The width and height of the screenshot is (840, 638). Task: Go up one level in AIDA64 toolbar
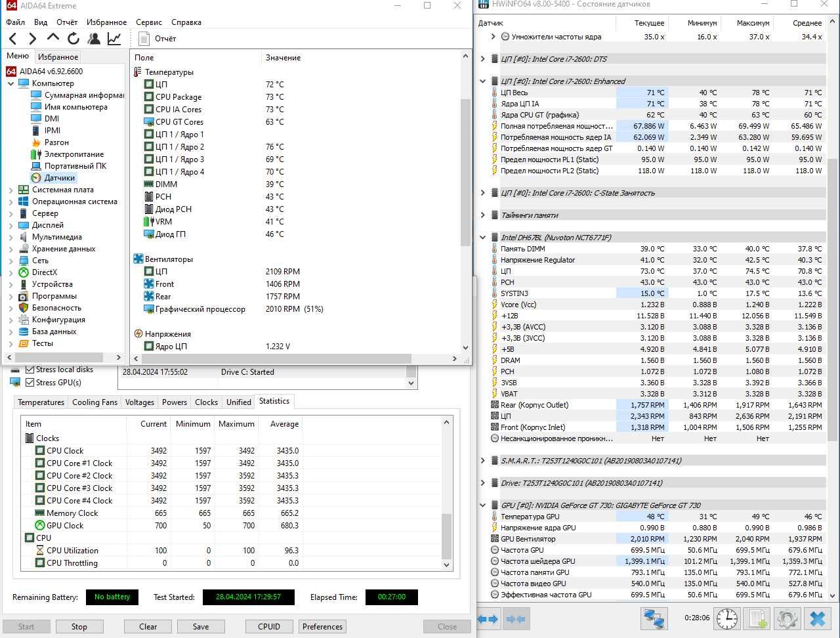click(x=53, y=38)
